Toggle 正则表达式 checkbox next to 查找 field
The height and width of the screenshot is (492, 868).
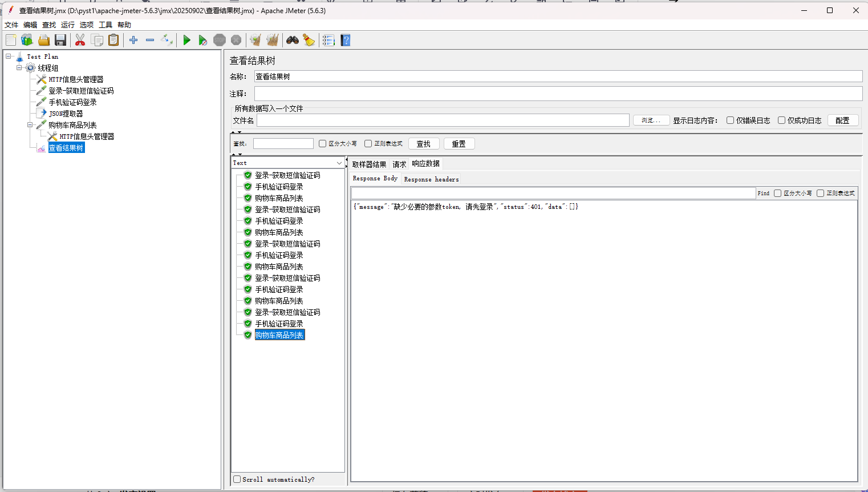click(x=368, y=144)
